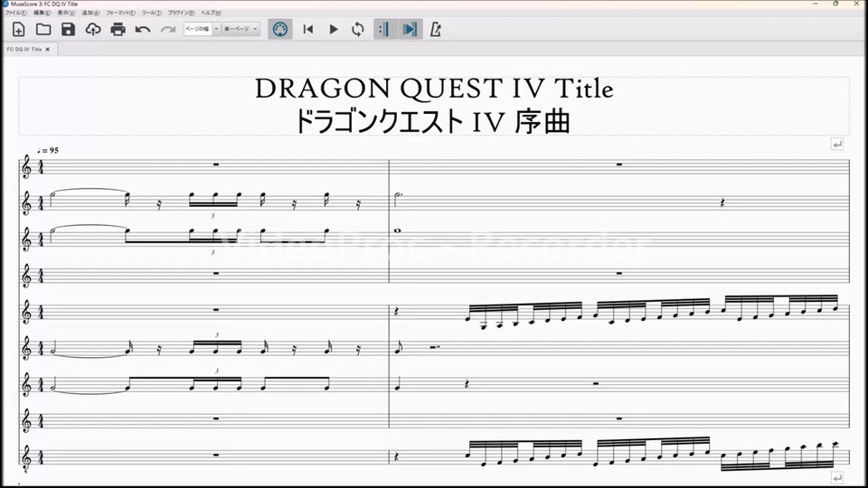
Task: Select the whole rest in measure one, top staff
Action: [x=216, y=164]
